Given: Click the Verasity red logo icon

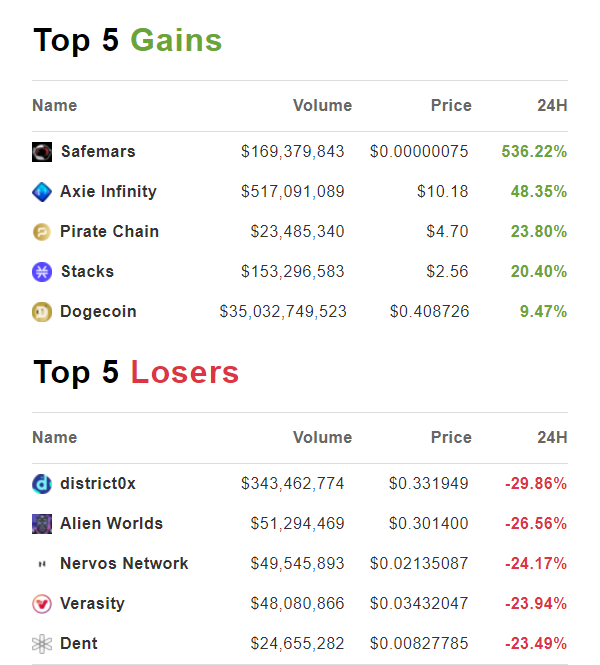Looking at the screenshot, I should pos(42,604).
